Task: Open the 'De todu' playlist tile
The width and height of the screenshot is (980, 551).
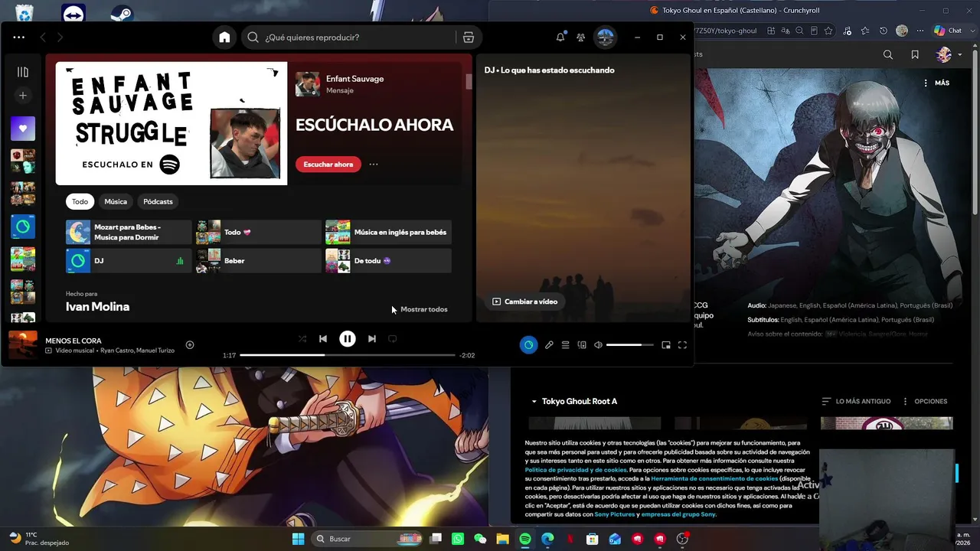Action: point(388,261)
